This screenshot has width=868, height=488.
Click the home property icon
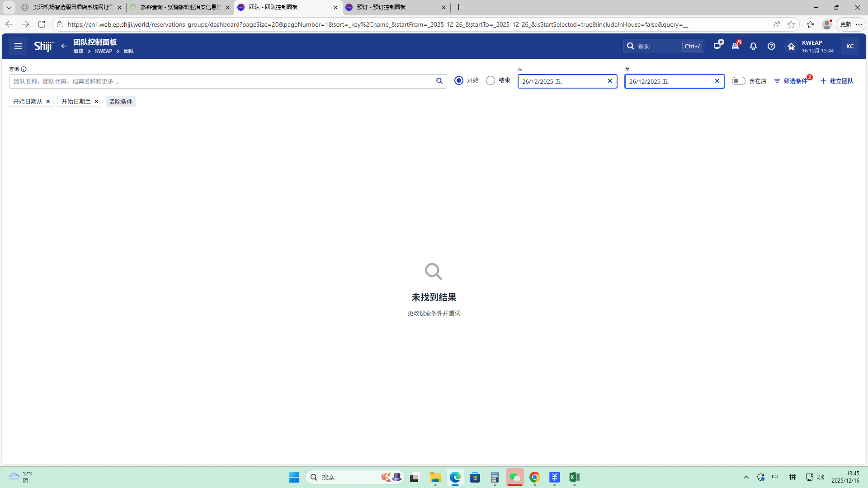click(x=791, y=46)
